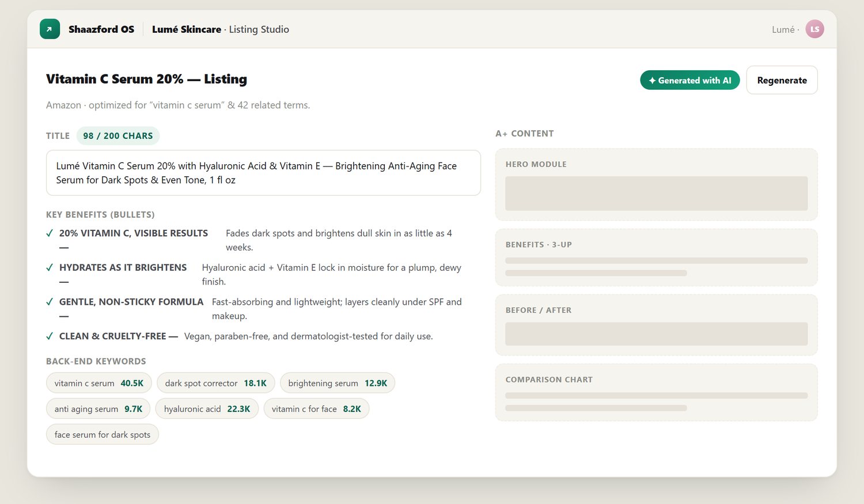This screenshot has height=504, width=864.
Task: Click the Vitamin C Serum 20% — Listing heading
Action: 146,79
